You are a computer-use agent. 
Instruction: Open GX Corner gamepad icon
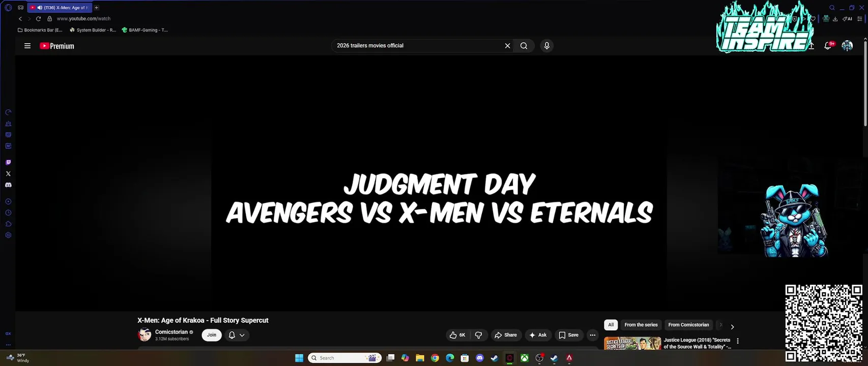click(x=20, y=8)
